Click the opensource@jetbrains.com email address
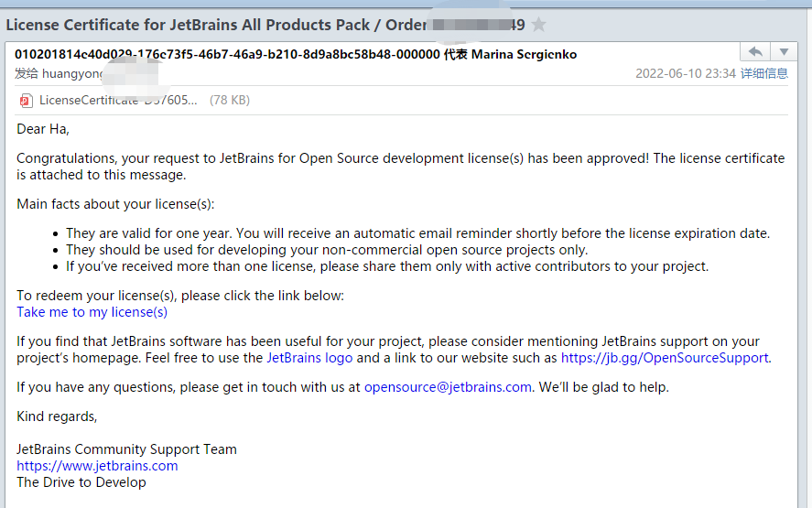This screenshot has height=508, width=812. click(x=448, y=387)
